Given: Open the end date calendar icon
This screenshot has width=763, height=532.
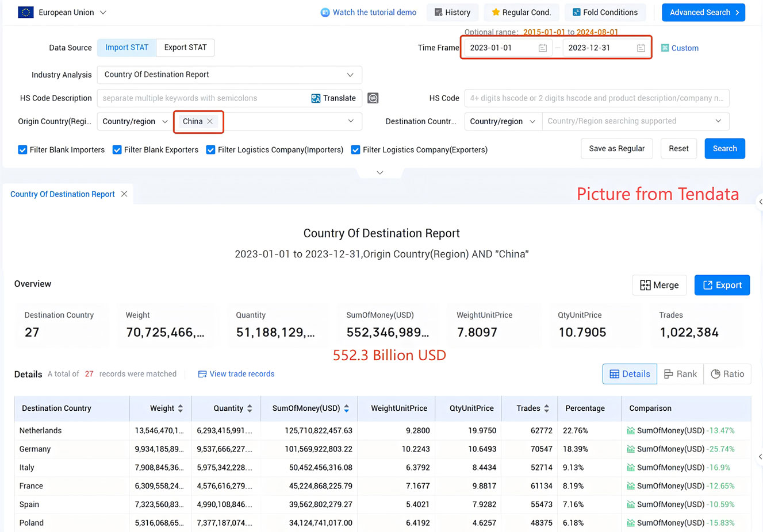Looking at the screenshot, I should tap(641, 48).
